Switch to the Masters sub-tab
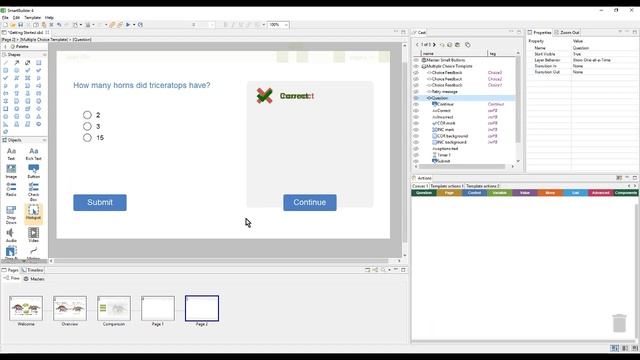Viewport: 640px width, 360px height. (x=34, y=279)
